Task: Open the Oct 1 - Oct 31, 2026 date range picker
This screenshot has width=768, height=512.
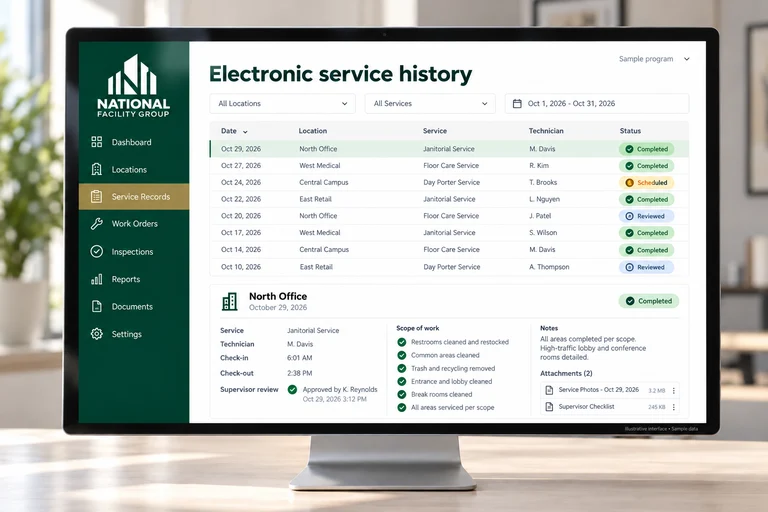Action: point(597,103)
